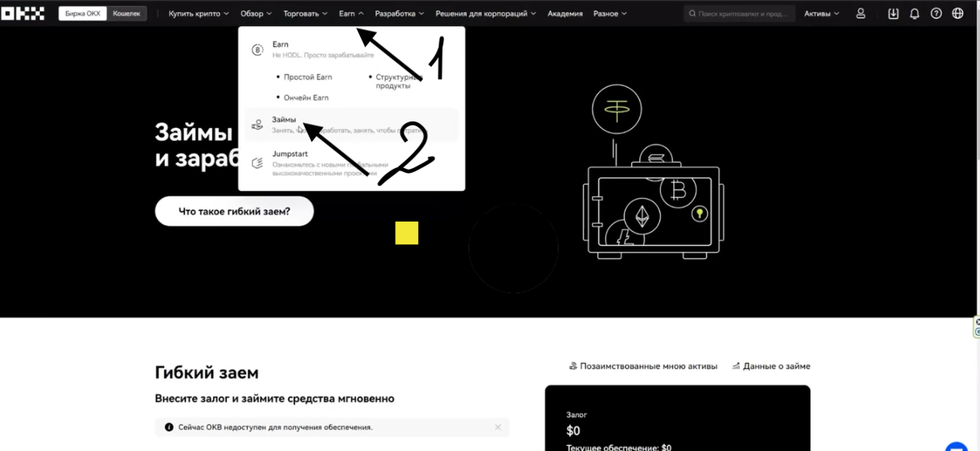Collapse the Earn menu

tap(351, 14)
